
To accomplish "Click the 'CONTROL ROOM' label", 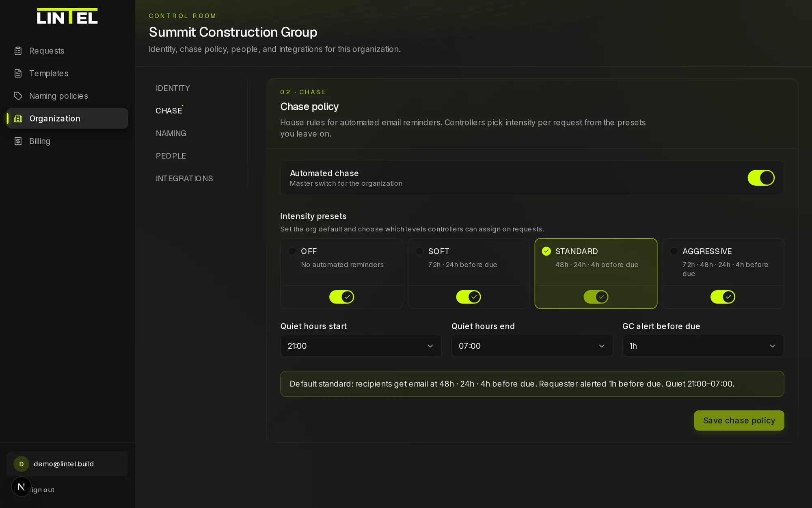I will 183,16.
